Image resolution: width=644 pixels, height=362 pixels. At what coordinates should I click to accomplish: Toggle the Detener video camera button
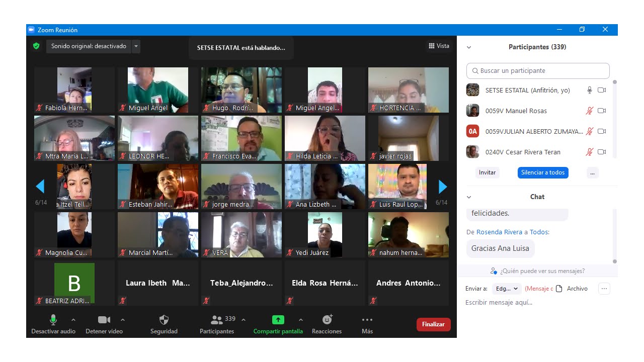click(104, 324)
